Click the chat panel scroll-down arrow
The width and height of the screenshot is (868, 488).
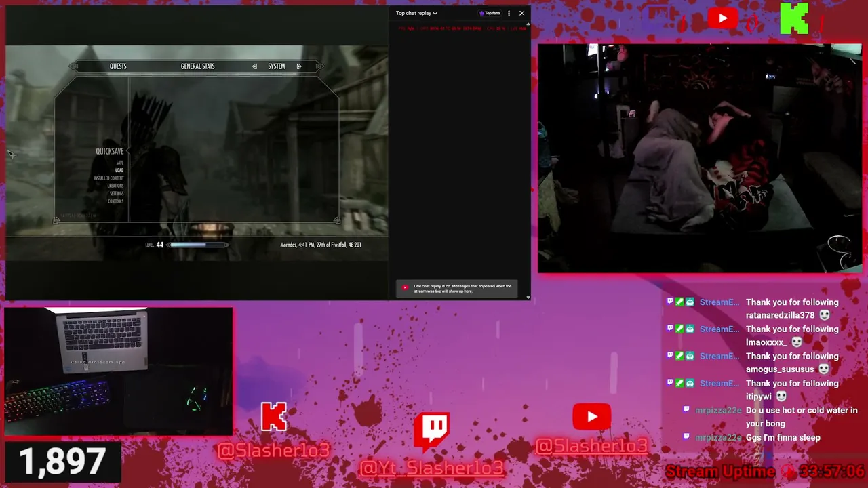tap(528, 297)
